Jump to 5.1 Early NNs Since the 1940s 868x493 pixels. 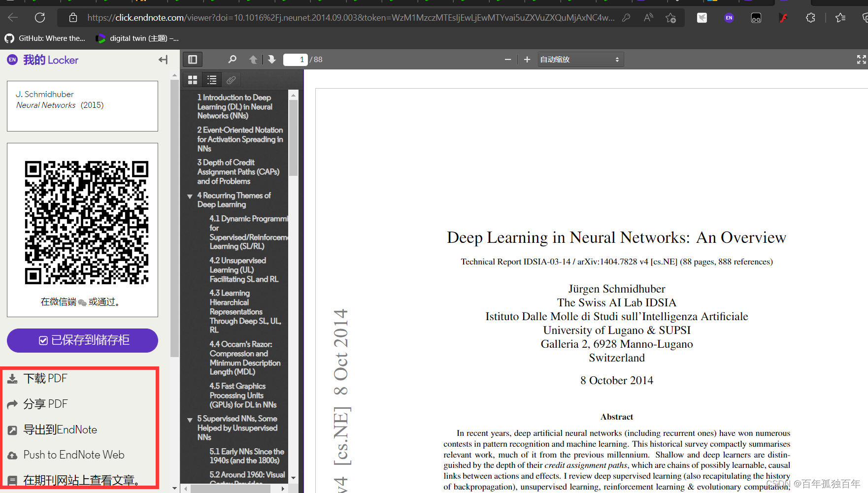click(x=247, y=456)
